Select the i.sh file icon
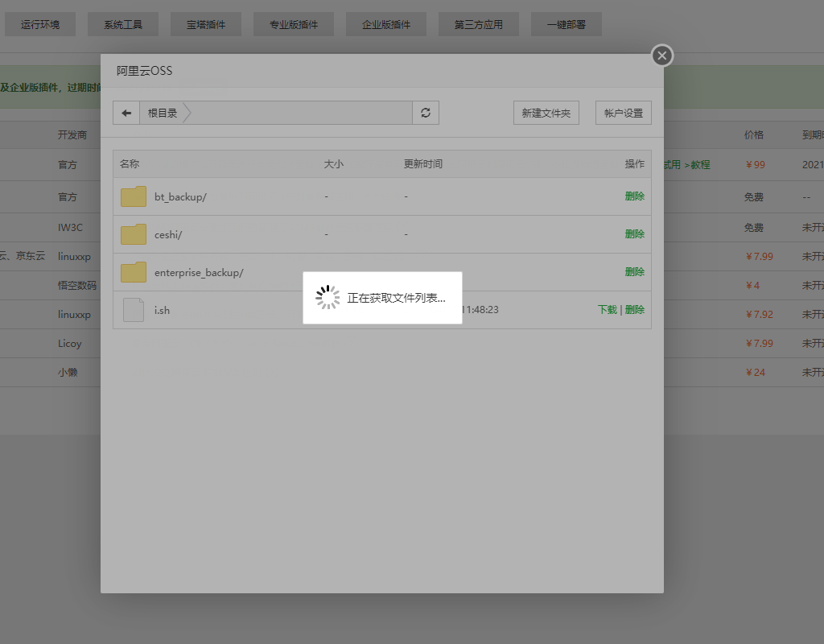 (134, 310)
